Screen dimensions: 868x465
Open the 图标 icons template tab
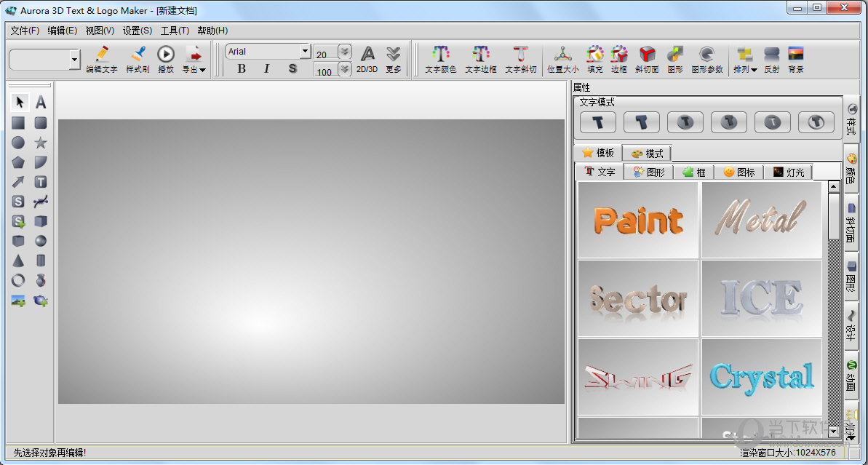[739, 172]
